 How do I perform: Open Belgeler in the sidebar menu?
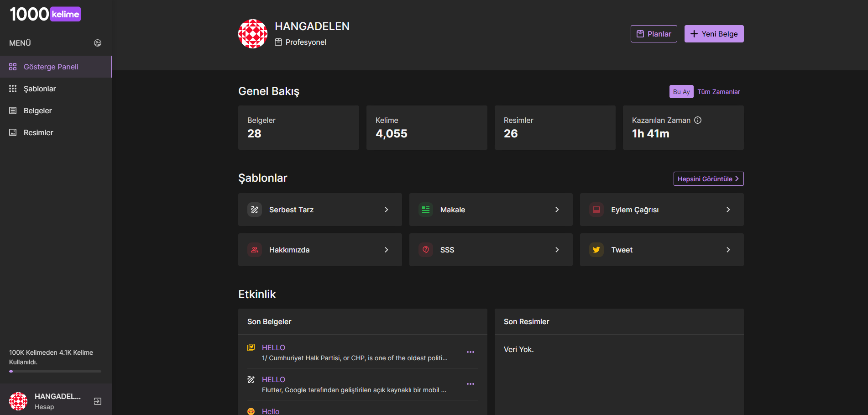pyautogui.click(x=37, y=110)
